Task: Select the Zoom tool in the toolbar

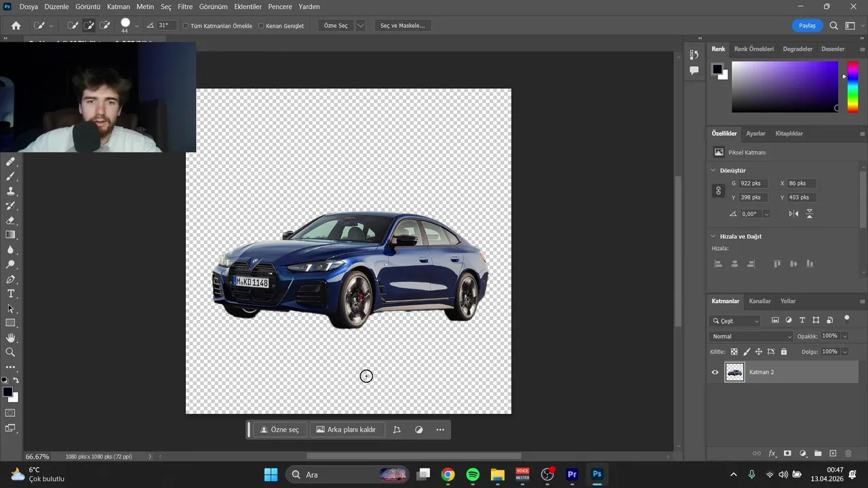Action: (x=11, y=352)
